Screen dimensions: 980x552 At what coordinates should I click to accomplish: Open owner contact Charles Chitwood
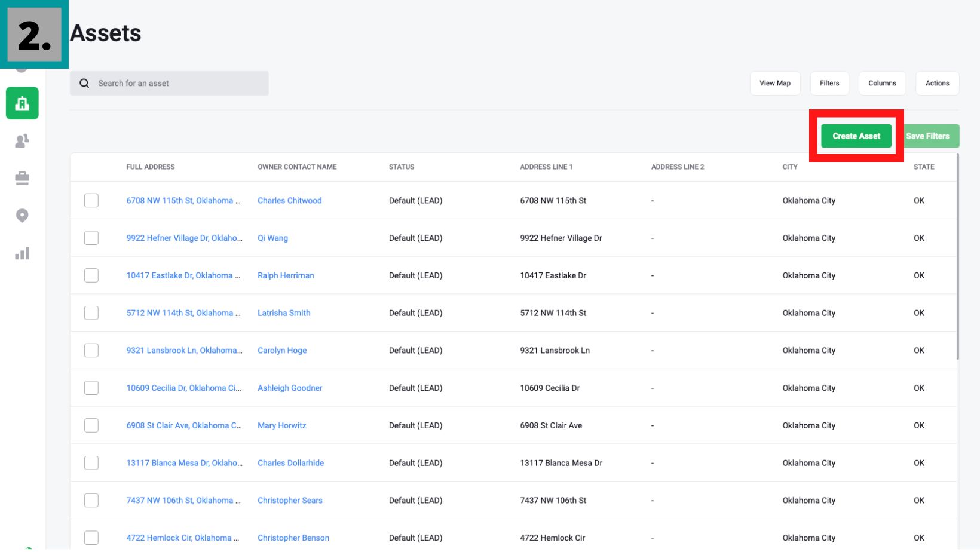click(x=289, y=201)
